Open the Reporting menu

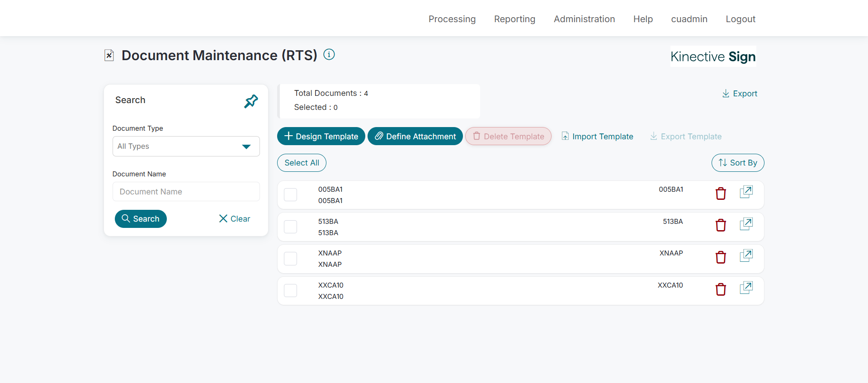(514, 19)
